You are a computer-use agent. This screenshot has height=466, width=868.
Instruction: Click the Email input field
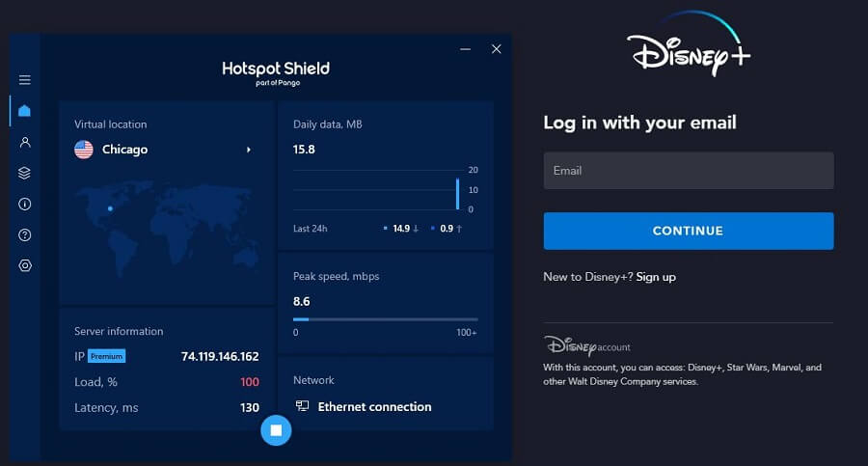[689, 171]
